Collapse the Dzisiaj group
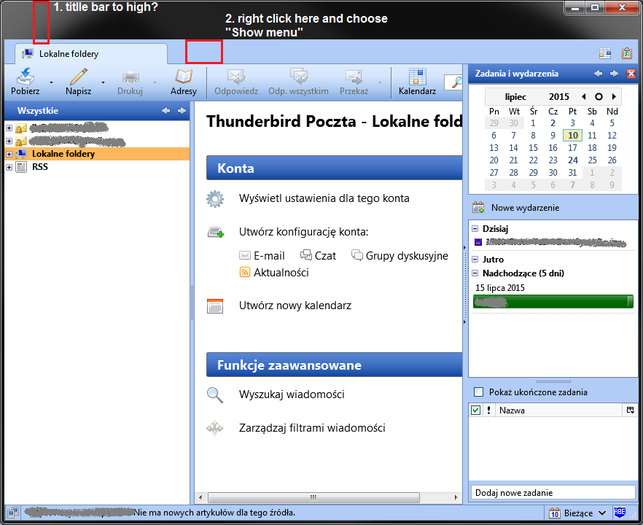This screenshot has width=643, height=525. point(475,228)
